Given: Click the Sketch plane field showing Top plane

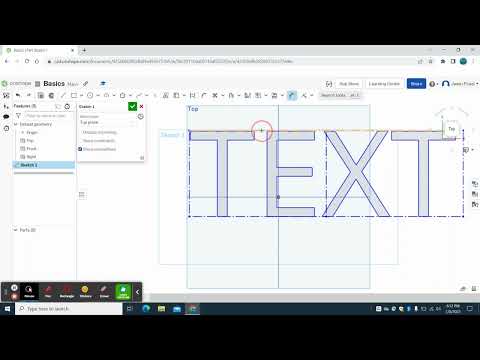Looking at the screenshot, I should pos(107,122).
